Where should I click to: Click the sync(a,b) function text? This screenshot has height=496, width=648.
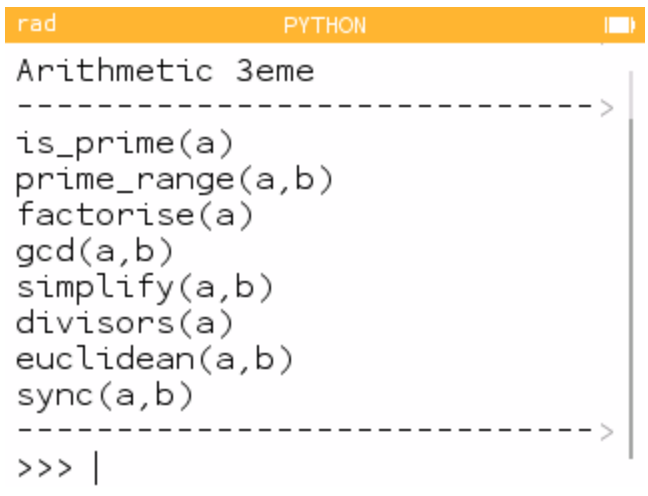pyautogui.click(x=105, y=396)
